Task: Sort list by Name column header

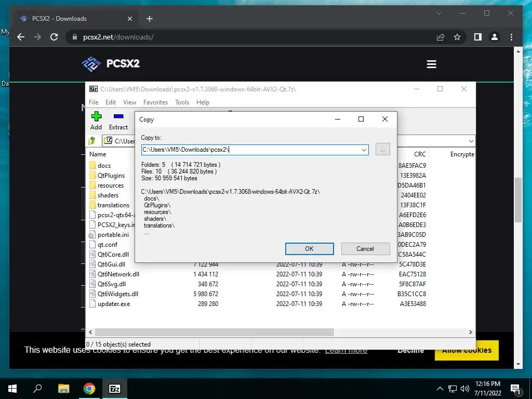Action: coord(98,154)
